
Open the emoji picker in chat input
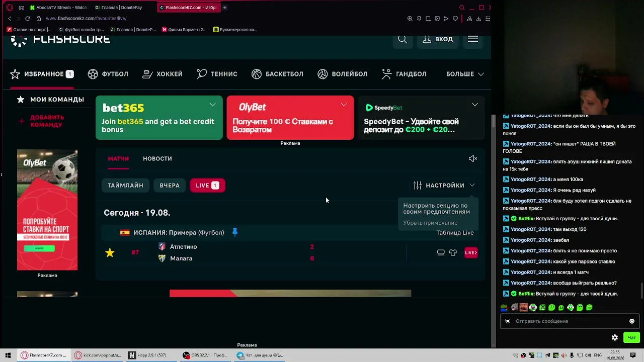632,321
